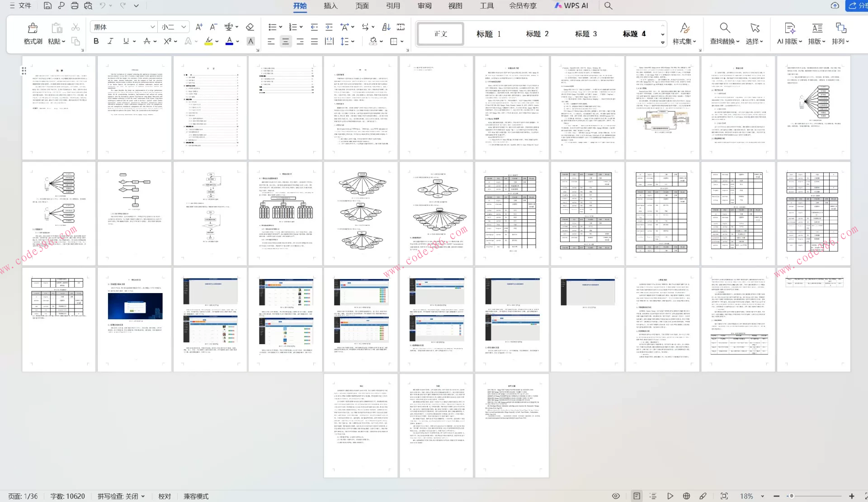868x502 pixels.
Task: Open the zoom percentage dropdown arrow
Action: pyautogui.click(x=762, y=496)
